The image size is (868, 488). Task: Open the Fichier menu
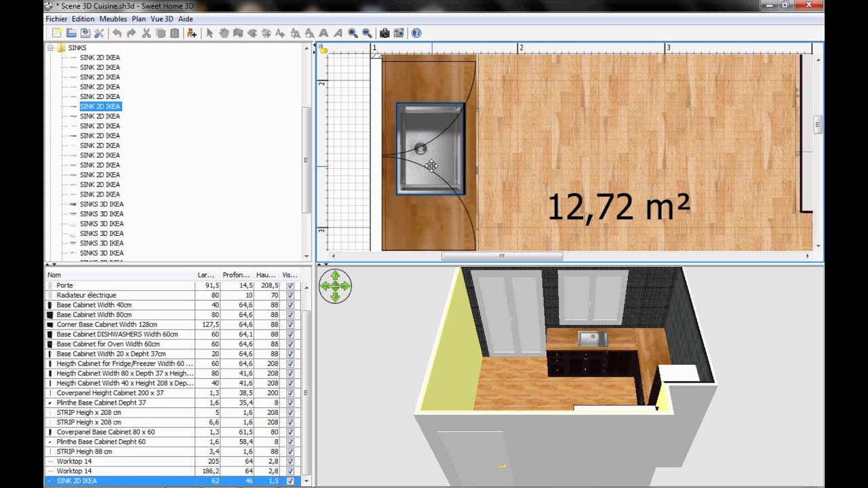pyautogui.click(x=57, y=19)
